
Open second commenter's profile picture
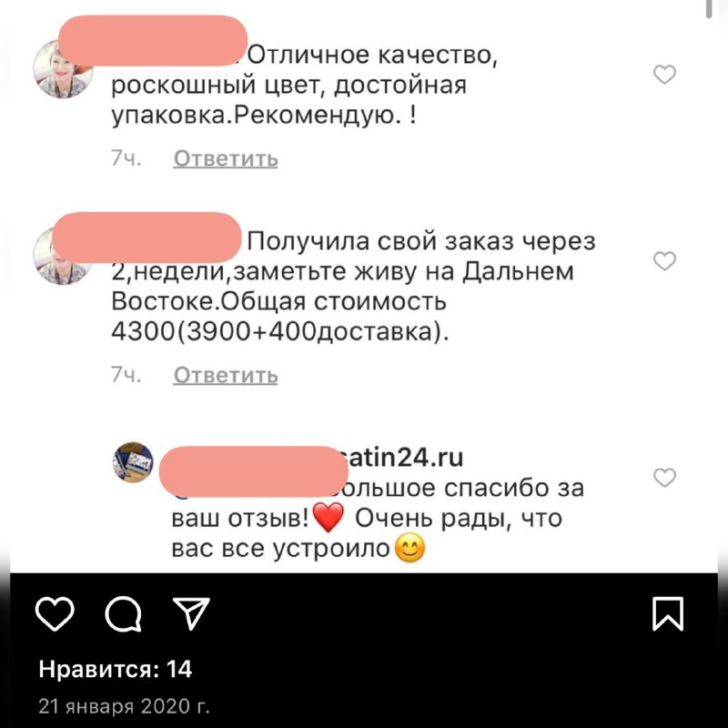click(x=63, y=256)
